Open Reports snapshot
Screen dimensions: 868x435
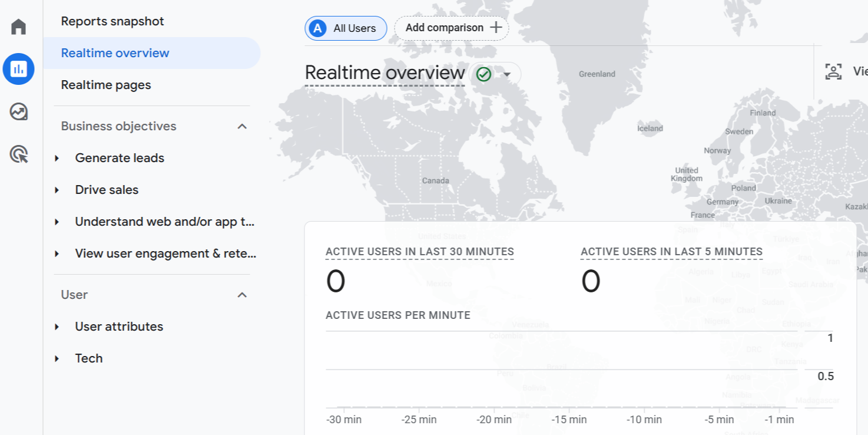[112, 21]
